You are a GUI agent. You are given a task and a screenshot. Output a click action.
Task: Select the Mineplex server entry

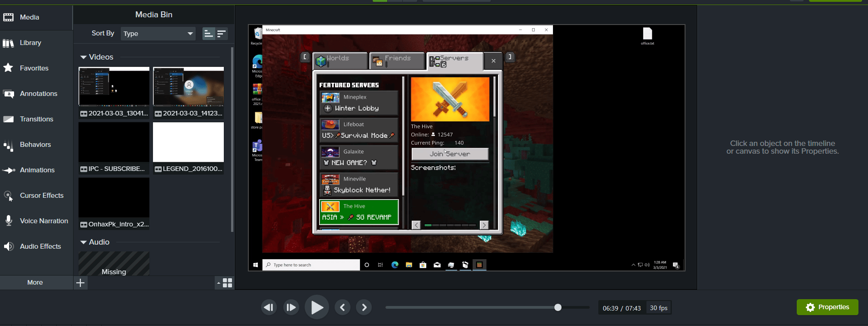coord(359,103)
